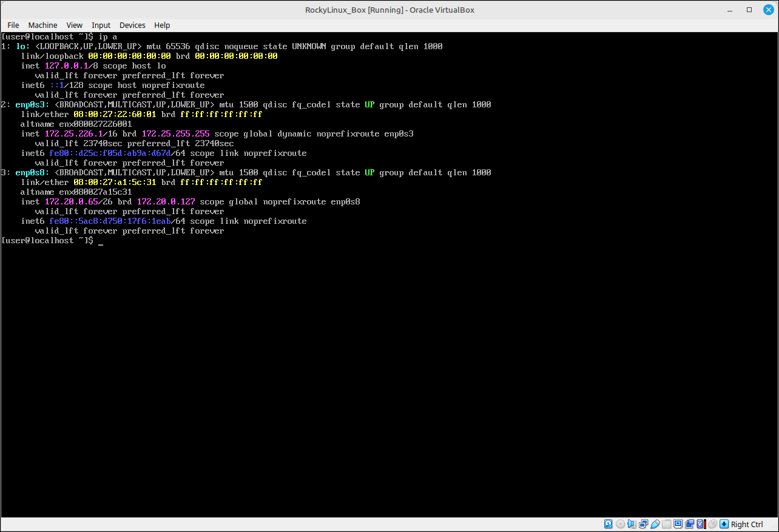Viewport: 779px width, 532px height.
Task: Open the Machine menu
Action: 42,25
